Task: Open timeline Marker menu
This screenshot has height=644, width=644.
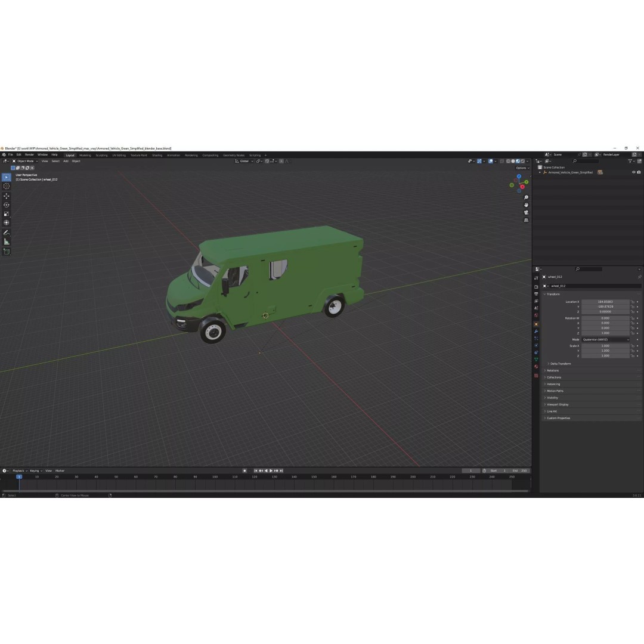Action: pos(60,470)
